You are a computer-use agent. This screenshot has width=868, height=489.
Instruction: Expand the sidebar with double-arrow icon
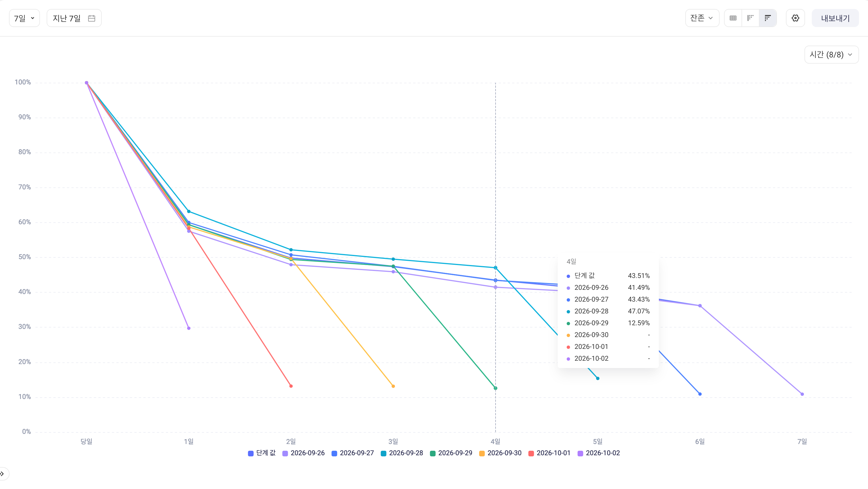[2, 474]
